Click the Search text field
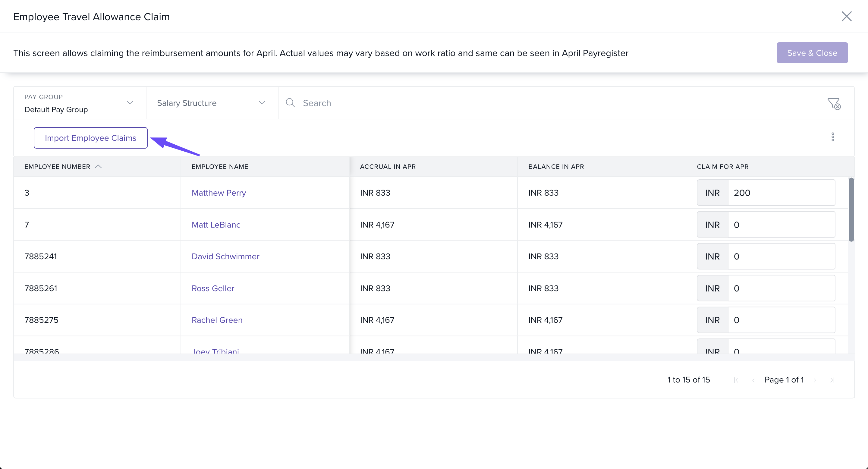 coord(539,103)
